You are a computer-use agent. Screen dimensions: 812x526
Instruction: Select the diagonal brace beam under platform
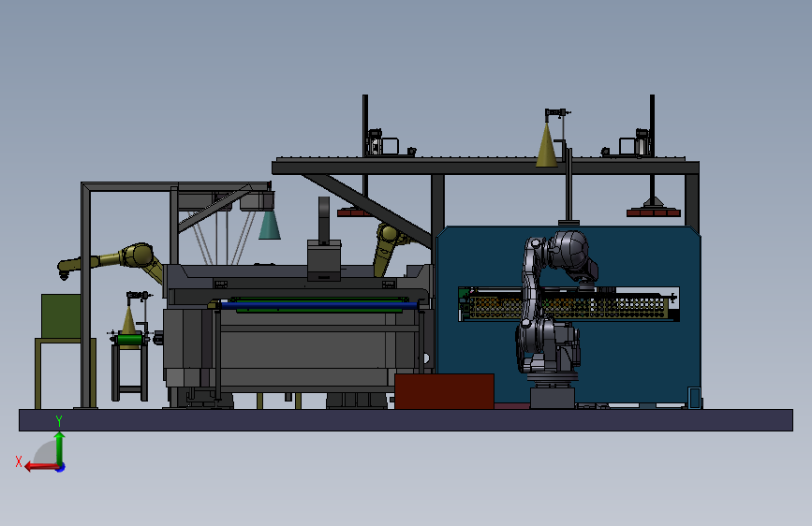[x=368, y=210]
